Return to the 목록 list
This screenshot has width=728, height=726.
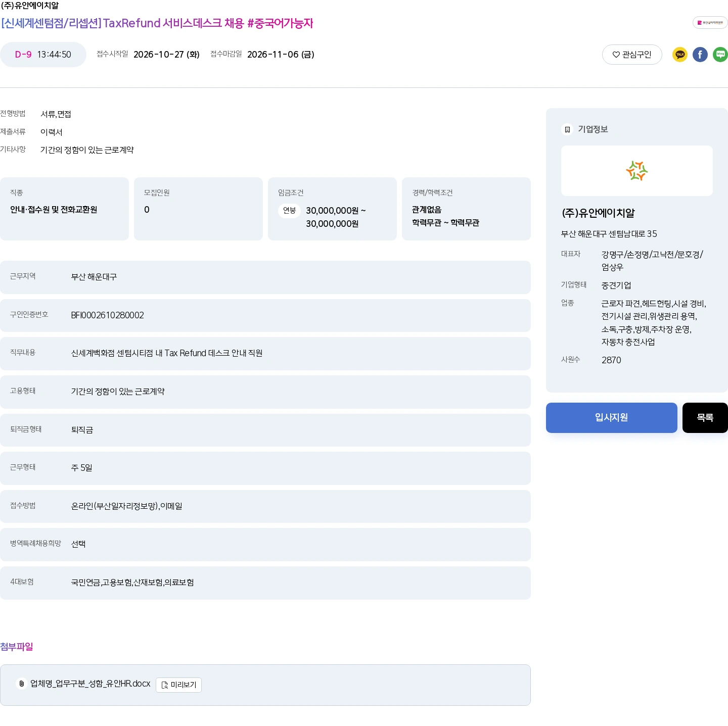tap(705, 418)
